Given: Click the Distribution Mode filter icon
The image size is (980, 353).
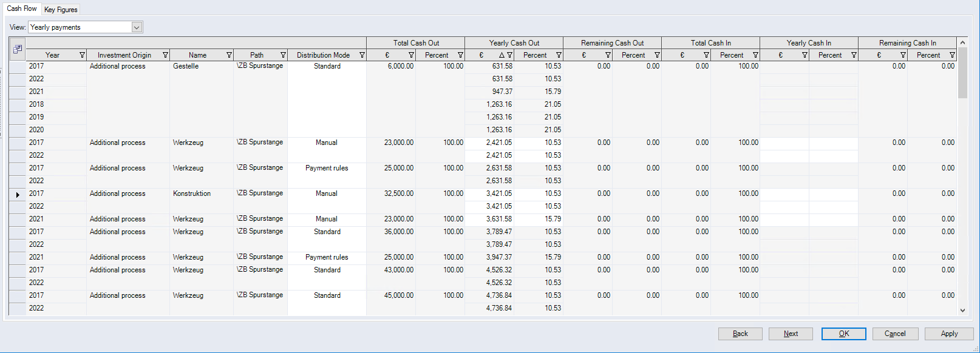Looking at the screenshot, I should [362, 55].
